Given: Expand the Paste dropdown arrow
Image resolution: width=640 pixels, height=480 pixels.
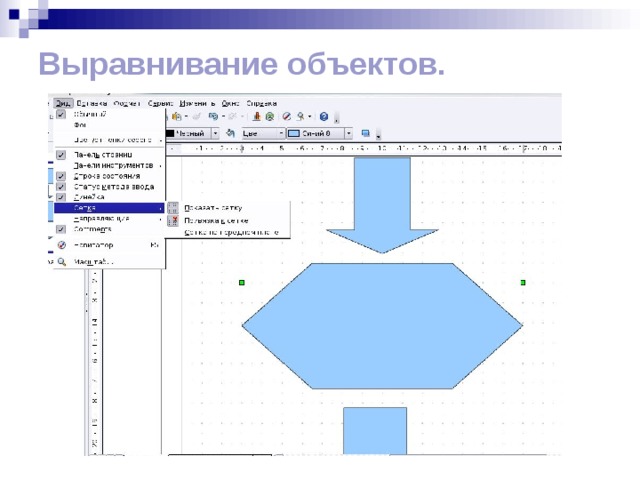Looking at the screenshot, I should click(x=186, y=117).
